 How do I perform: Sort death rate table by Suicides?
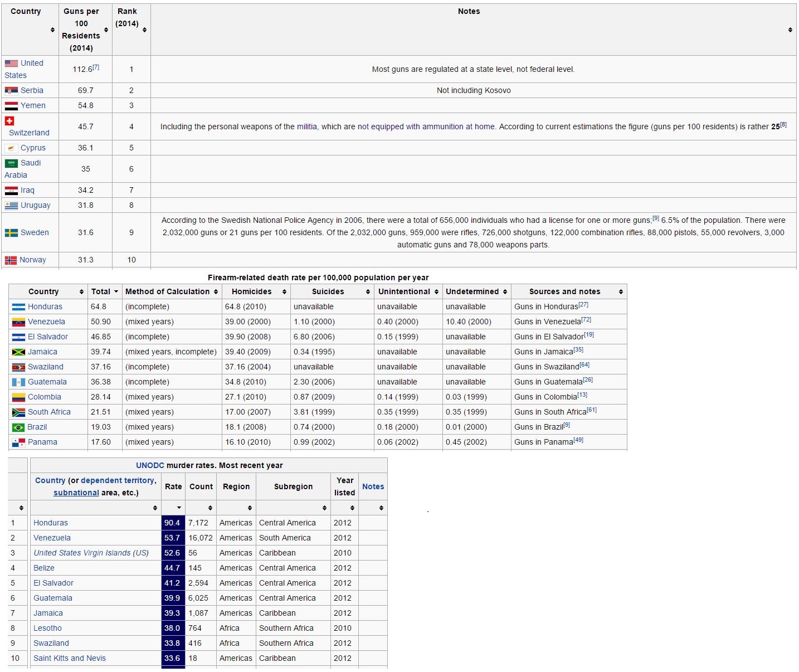(x=368, y=291)
